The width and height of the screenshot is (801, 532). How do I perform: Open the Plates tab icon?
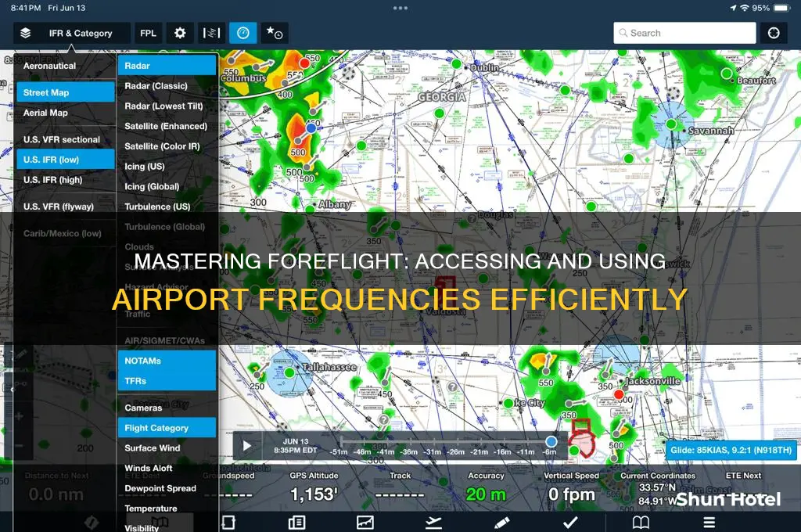click(x=228, y=523)
